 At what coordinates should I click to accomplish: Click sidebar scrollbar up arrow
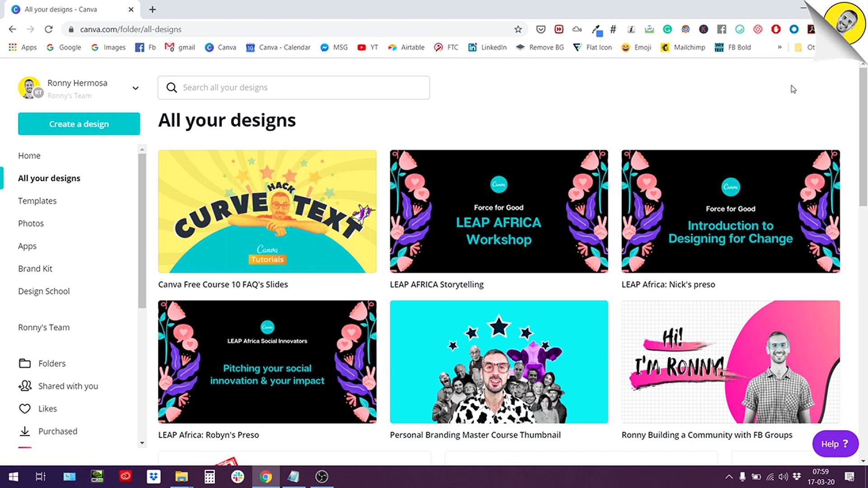(x=142, y=149)
